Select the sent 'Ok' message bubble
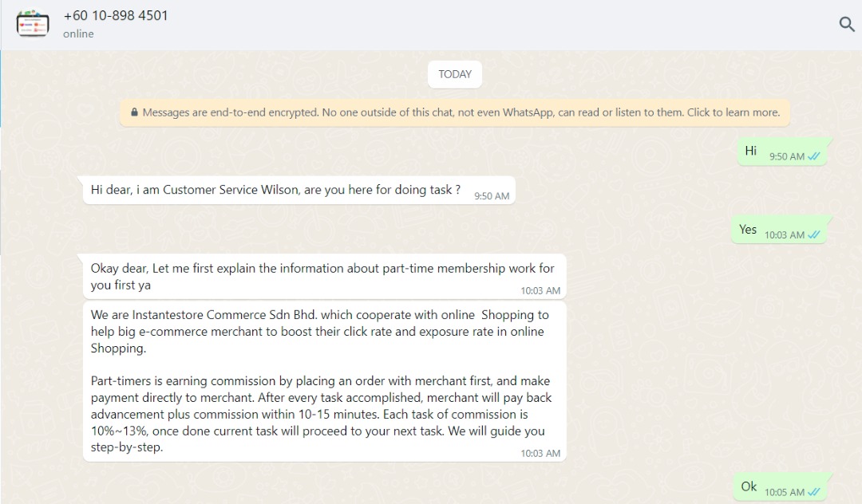 coord(781,487)
